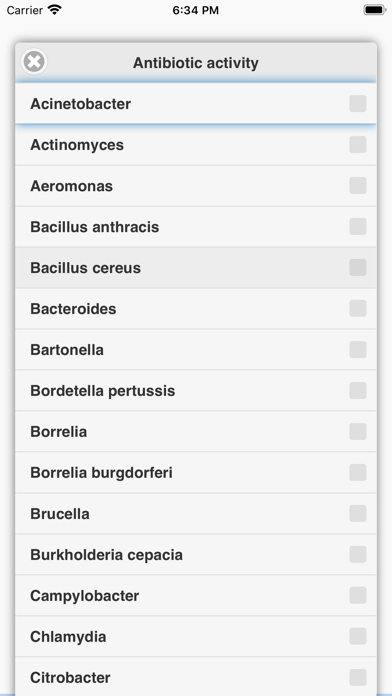Screen dimensions: 392x696
Task: Check the Burkholderia cepacia checkbox
Action: coord(358,554)
